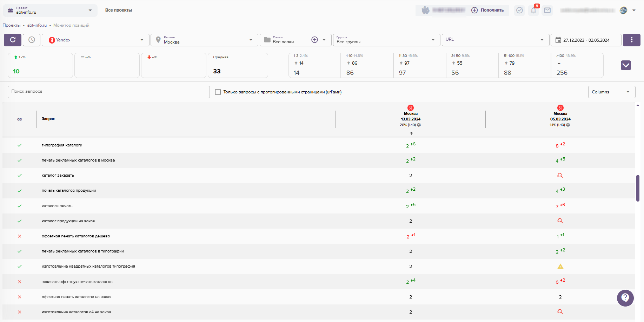Open Проекты breadcrumb link
The height and width of the screenshot is (322, 644).
[12, 25]
